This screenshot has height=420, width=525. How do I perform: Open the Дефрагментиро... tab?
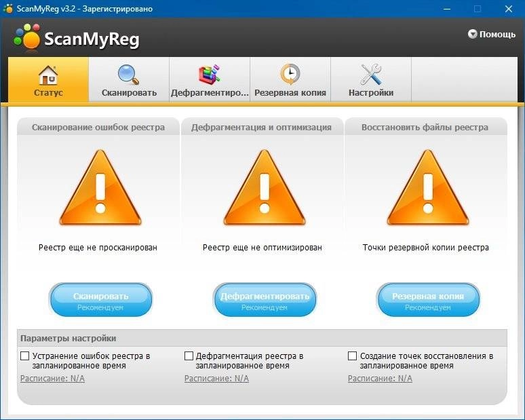[x=210, y=79]
